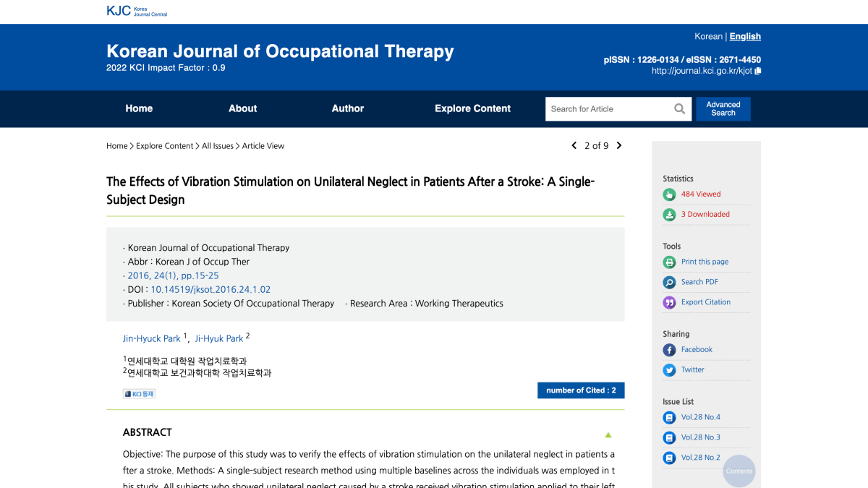The image size is (868, 488).
Task: Collapse the ABSTRACT section green triangle
Action: coord(608,435)
